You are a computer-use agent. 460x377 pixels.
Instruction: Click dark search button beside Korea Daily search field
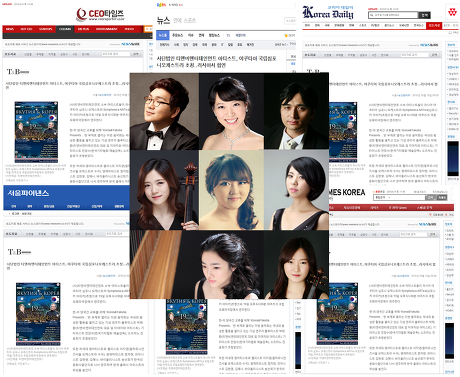pos(425,15)
